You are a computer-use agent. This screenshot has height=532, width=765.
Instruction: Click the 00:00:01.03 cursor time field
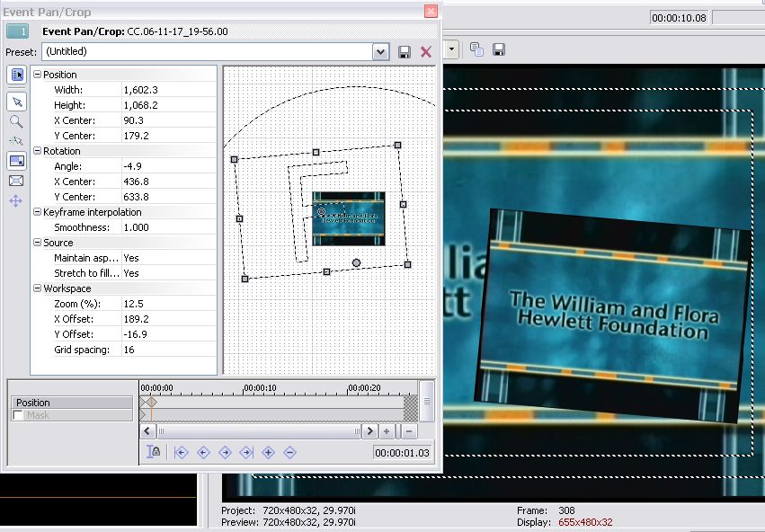tap(402, 453)
